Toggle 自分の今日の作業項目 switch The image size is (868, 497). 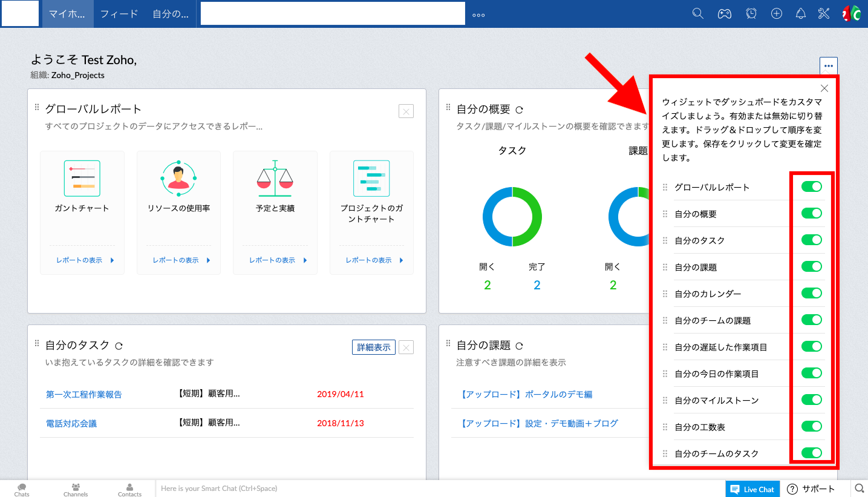pyautogui.click(x=812, y=373)
